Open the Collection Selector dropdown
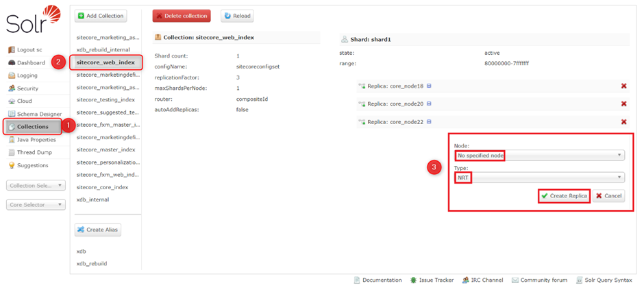 coord(36,186)
